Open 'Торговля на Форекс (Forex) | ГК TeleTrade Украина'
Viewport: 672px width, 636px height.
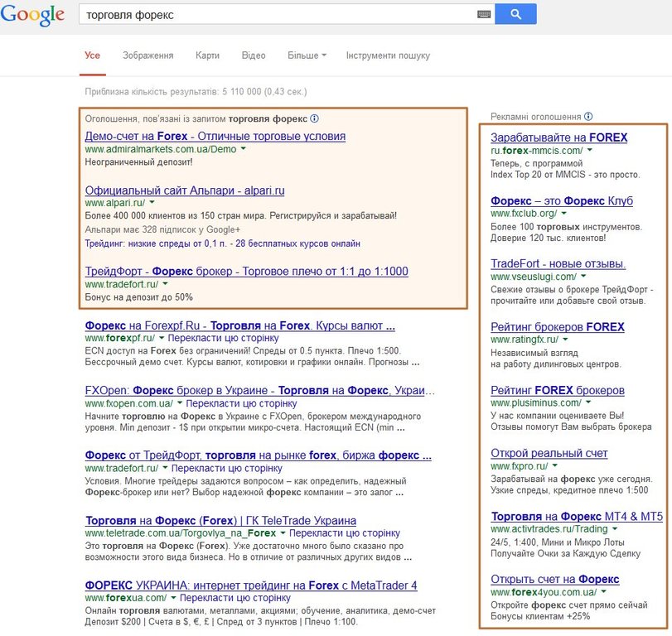pyautogui.click(x=220, y=521)
